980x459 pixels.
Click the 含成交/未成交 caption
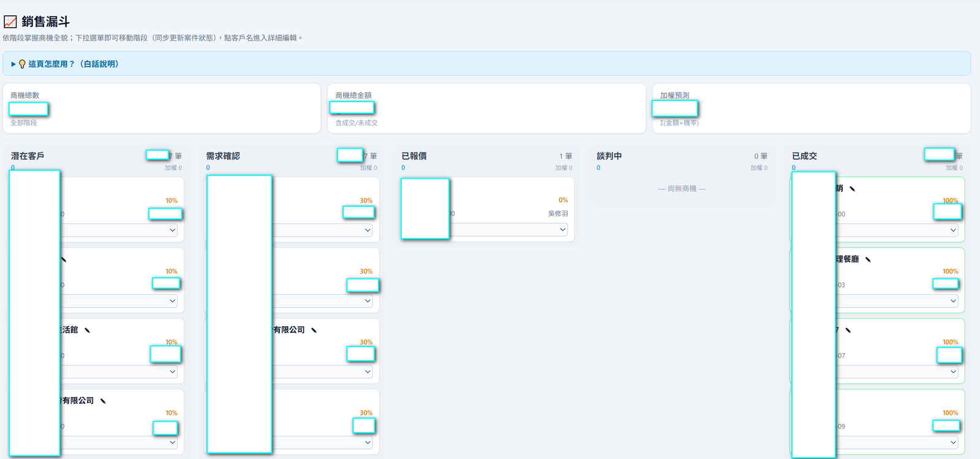[356, 123]
